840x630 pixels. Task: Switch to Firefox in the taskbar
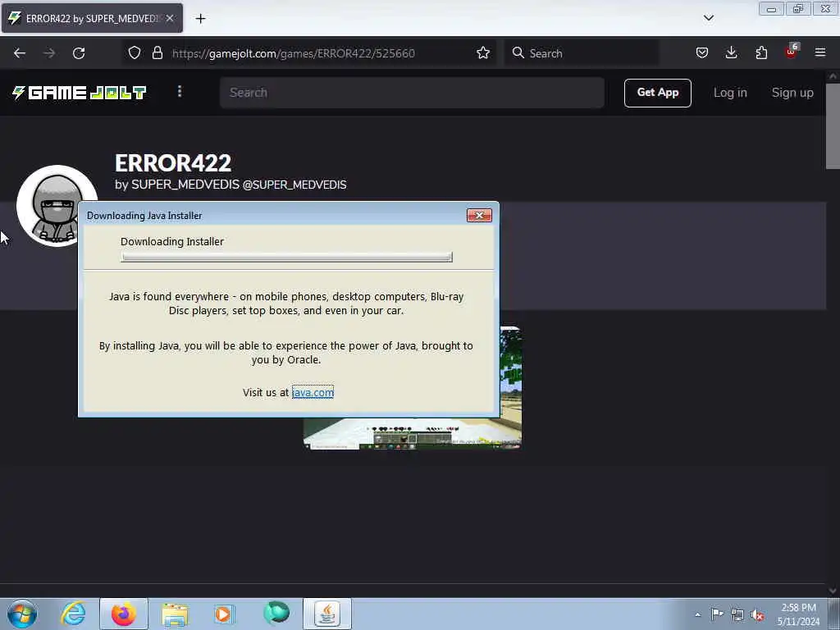(124, 614)
